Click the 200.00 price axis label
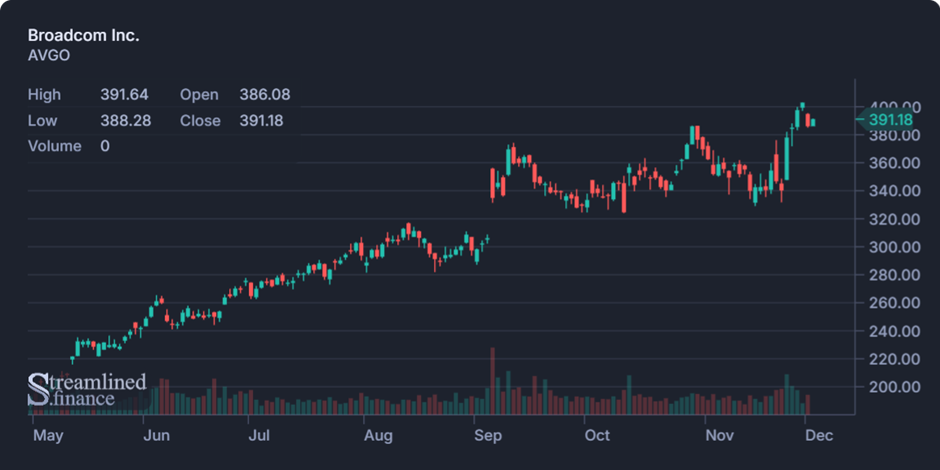The image size is (940, 470). (893, 387)
